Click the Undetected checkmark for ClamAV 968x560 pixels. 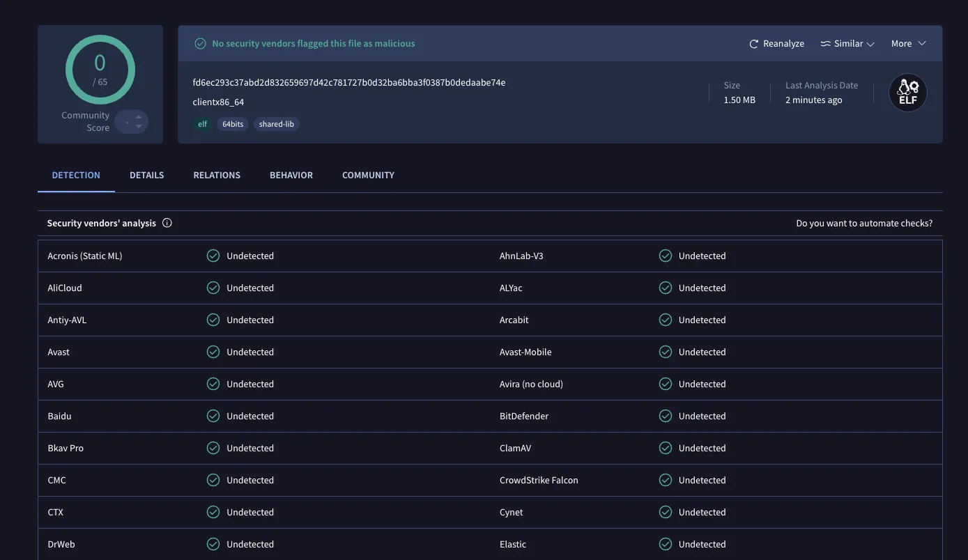coord(666,448)
